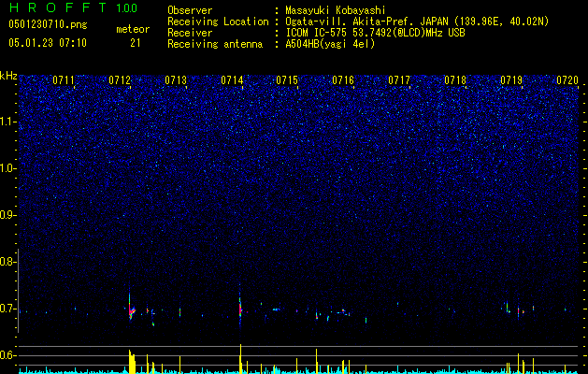The height and width of the screenshot is (374, 588).
Task: Click the 0.6 kHz frequency label
Action: click(x=8, y=355)
